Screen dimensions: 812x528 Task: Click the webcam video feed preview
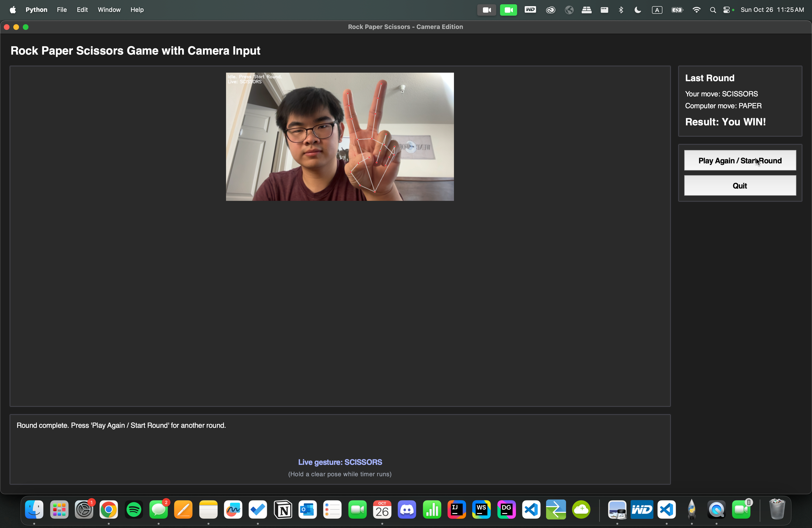tap(340, 137)
